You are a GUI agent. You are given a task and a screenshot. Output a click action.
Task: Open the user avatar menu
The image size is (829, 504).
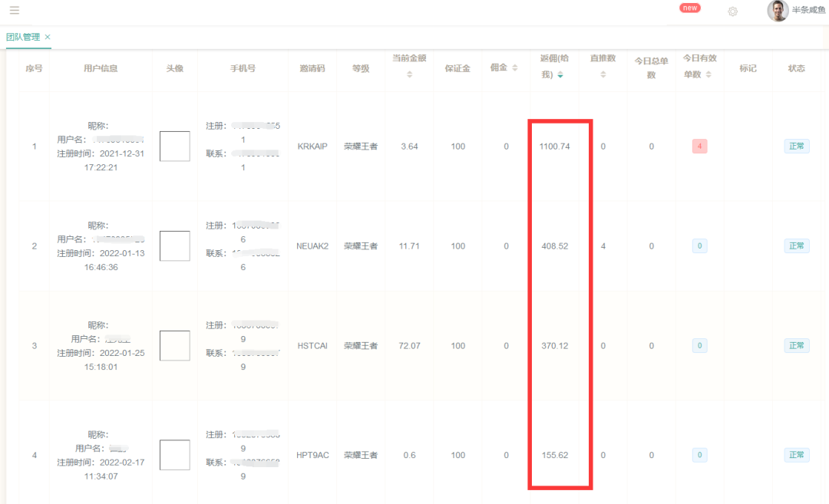click(x=777, y=12)
